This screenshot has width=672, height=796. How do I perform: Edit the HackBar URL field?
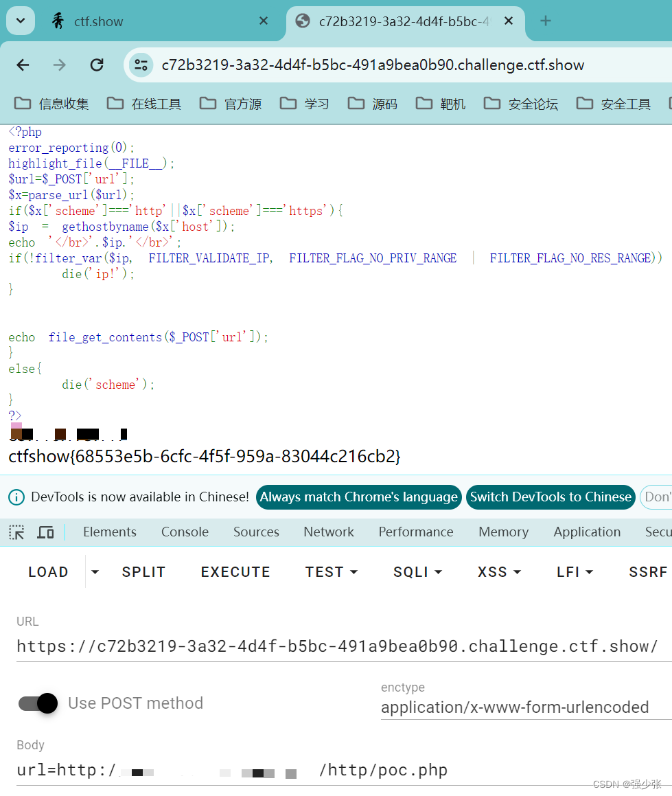[344, 647]
